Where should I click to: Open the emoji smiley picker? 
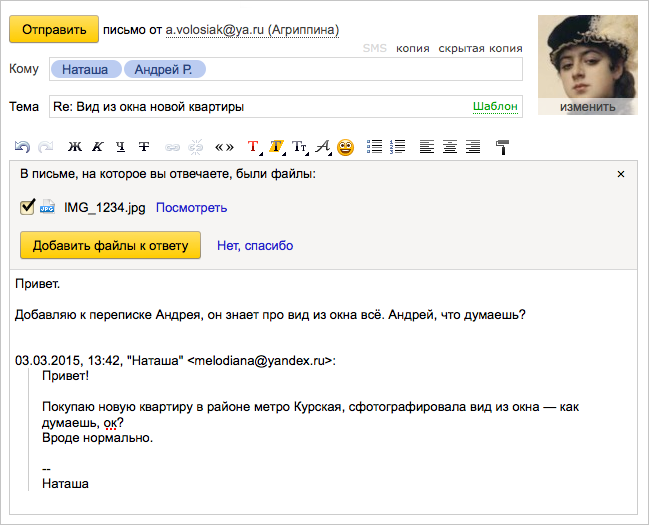tap(345, 147)
